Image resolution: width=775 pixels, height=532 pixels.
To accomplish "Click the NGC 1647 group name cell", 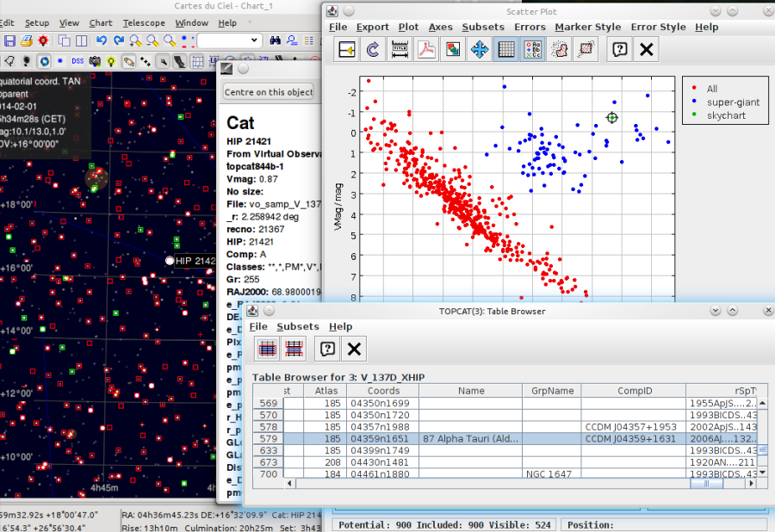I will tap(552, 473).
